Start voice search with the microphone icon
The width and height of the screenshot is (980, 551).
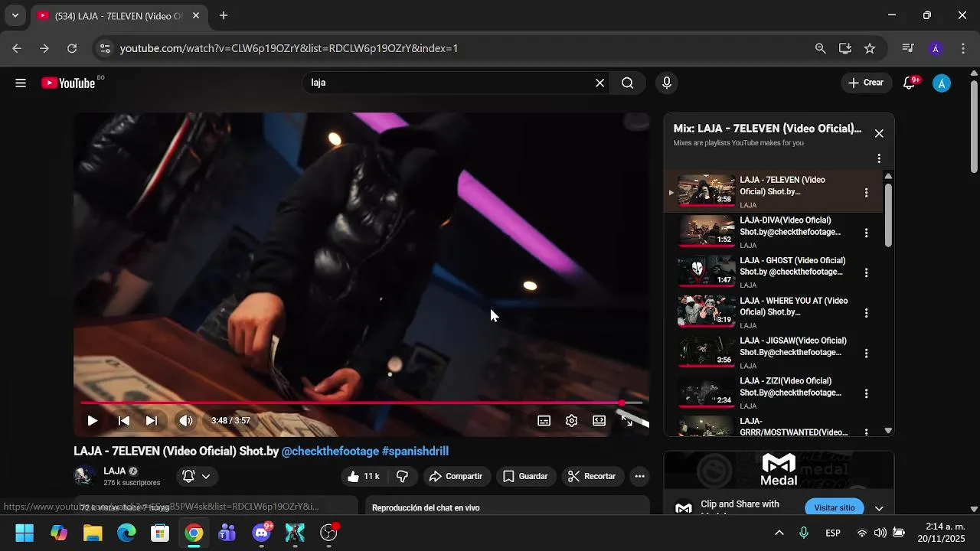point(666,83)
